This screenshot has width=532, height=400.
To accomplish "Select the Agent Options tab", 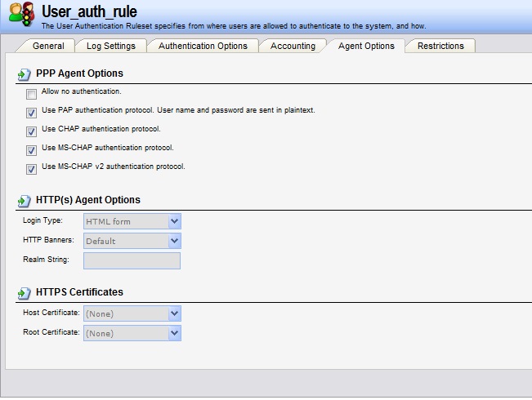I will point(367,46).
